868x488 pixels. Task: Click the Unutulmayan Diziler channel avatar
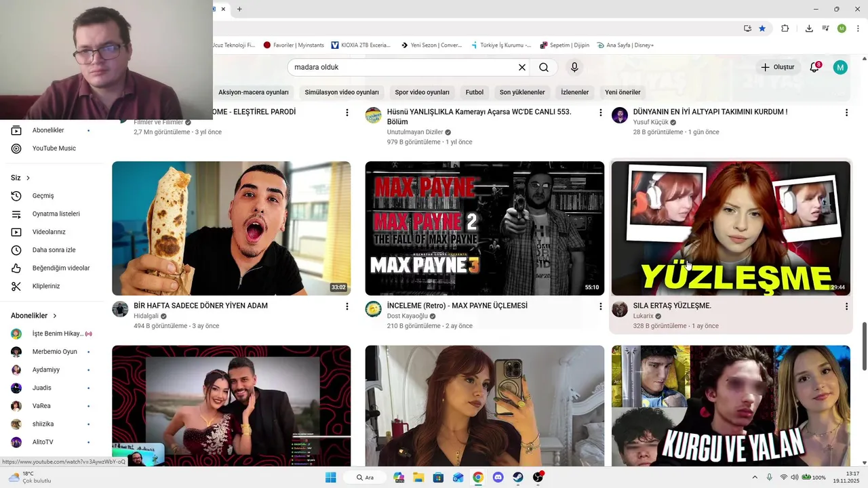click(x=374, y=115)
